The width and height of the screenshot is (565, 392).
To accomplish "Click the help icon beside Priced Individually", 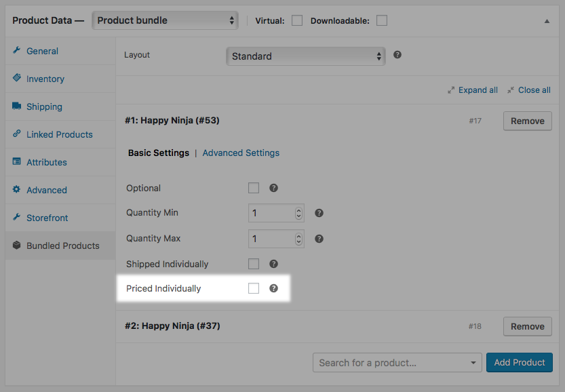I will [x=274, y=288].
